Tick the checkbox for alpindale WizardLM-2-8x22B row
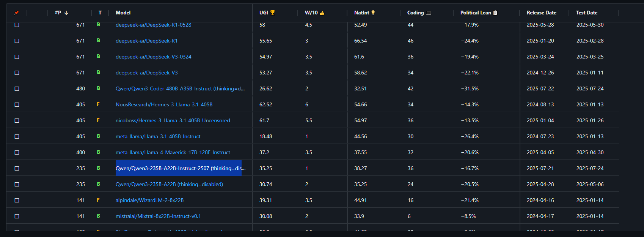The height and width of the screenshot is (237, 644). pos(17,200)
